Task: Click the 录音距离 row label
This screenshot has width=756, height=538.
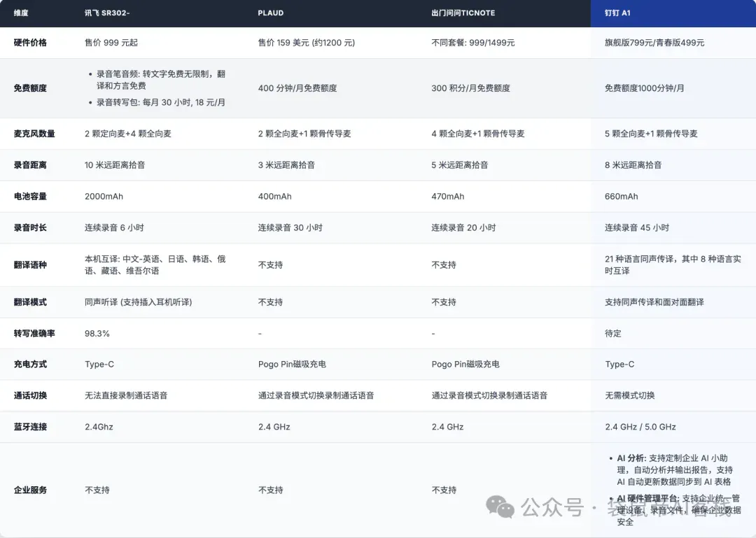Action: [30, 165]
